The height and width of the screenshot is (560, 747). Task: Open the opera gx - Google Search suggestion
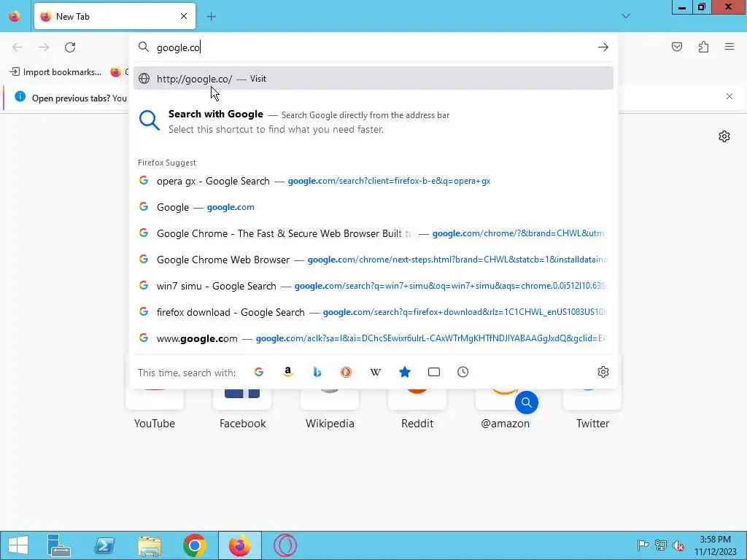point(373,181)
